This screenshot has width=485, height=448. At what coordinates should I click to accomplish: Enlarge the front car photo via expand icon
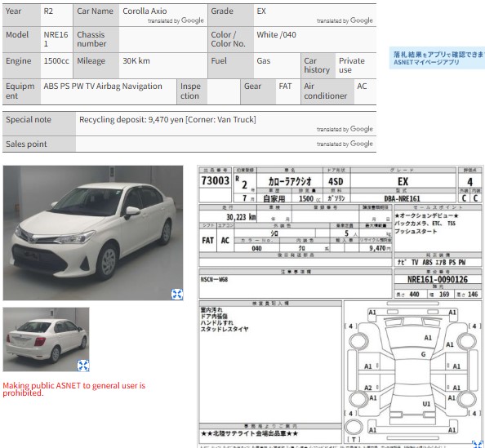(x=177, y=294)
